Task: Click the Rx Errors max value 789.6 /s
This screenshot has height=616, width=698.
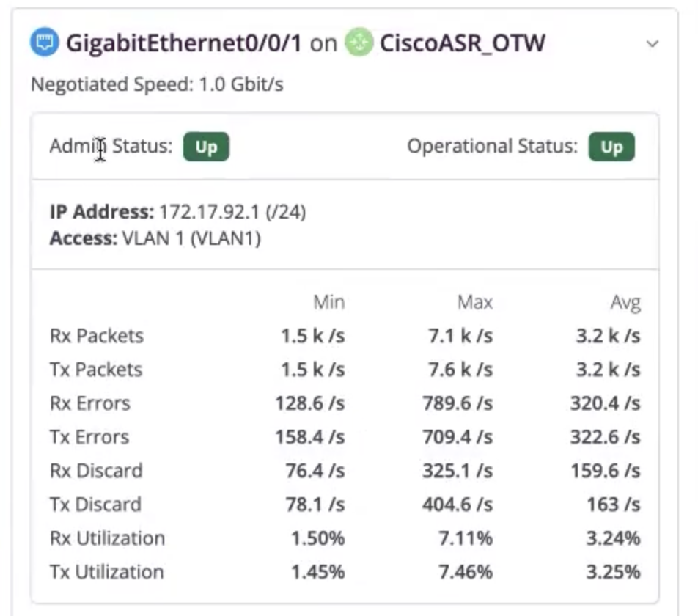Action: click(x=458, y=403)
